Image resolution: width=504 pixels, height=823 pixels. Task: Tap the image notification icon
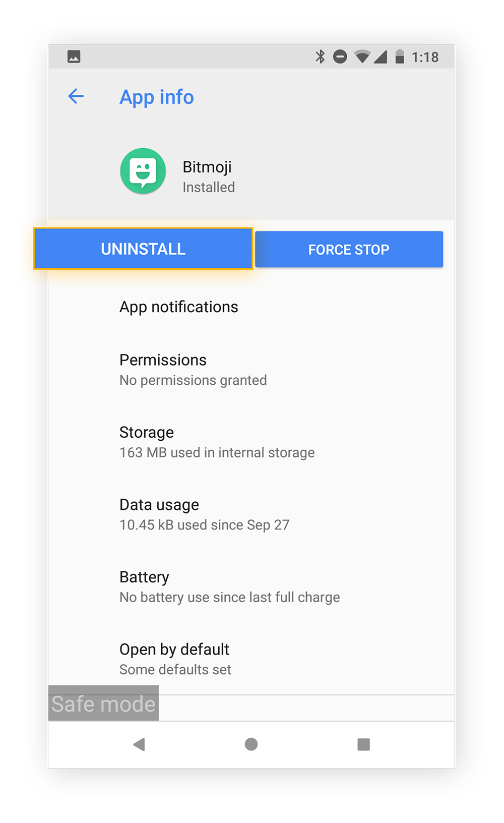click(74, 56)
